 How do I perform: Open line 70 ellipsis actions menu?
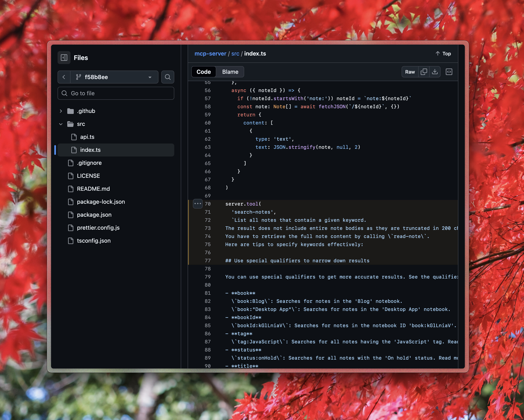[x=198, y=204]
